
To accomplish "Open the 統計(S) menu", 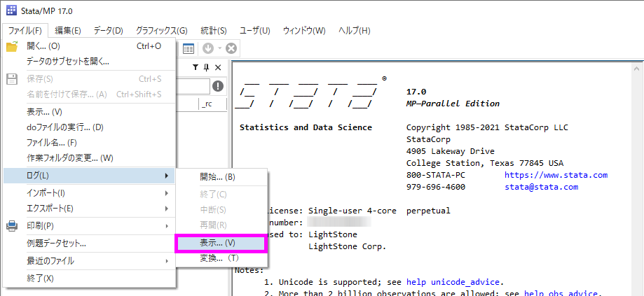I will pyautogui.click(x=214, y=30).
